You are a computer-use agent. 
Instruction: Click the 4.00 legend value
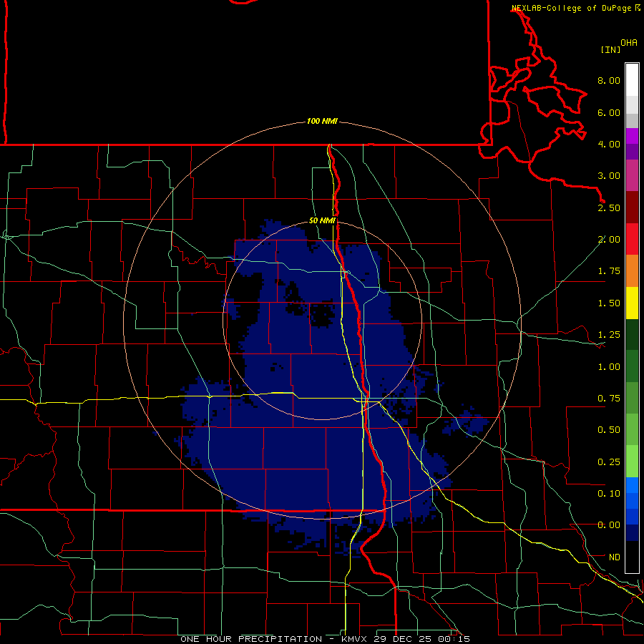click(609, 144)
